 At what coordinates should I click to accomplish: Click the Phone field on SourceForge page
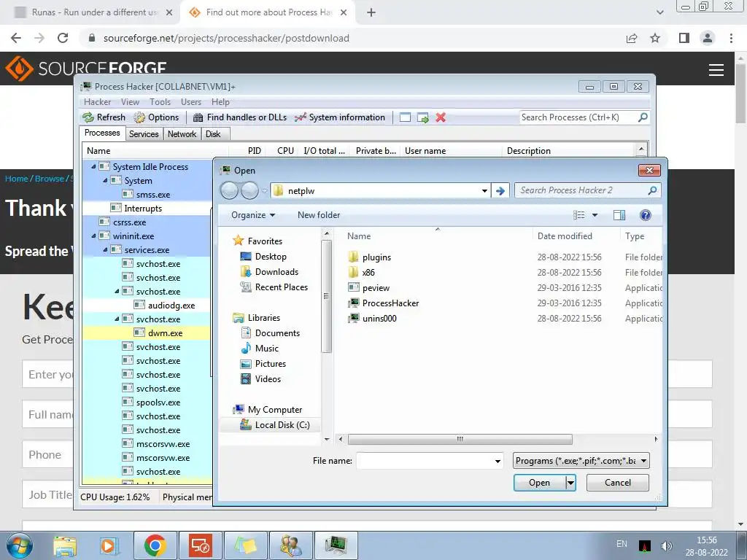(x=47, y=455)
